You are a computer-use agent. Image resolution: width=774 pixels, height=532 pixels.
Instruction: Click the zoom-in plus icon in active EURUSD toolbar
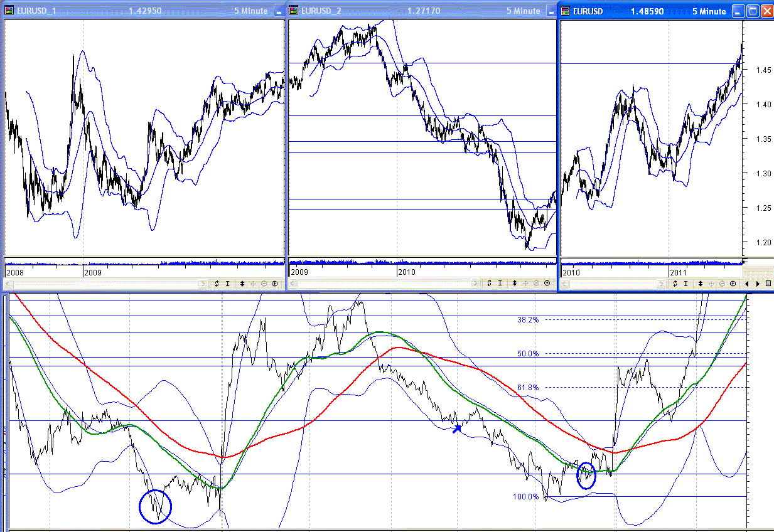click(x=733, y=284)
